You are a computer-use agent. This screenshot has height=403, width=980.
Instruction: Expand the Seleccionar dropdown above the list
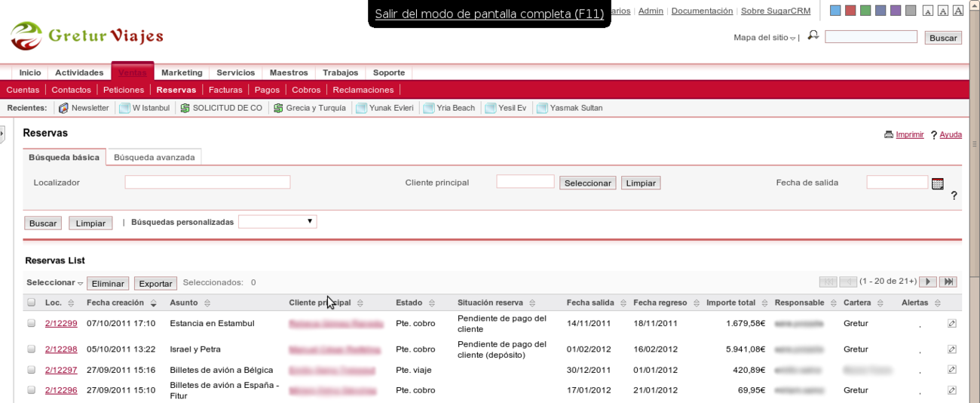point(55,283)
